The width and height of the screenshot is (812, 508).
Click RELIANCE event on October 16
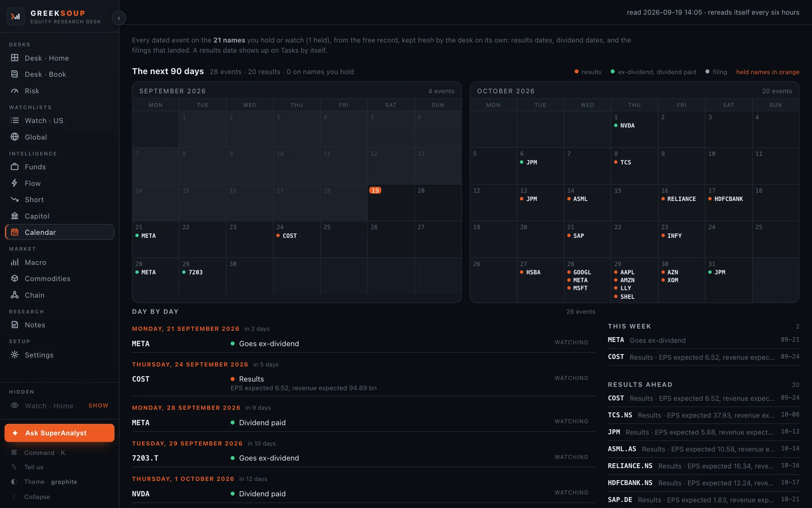click(x=679, y=199)
